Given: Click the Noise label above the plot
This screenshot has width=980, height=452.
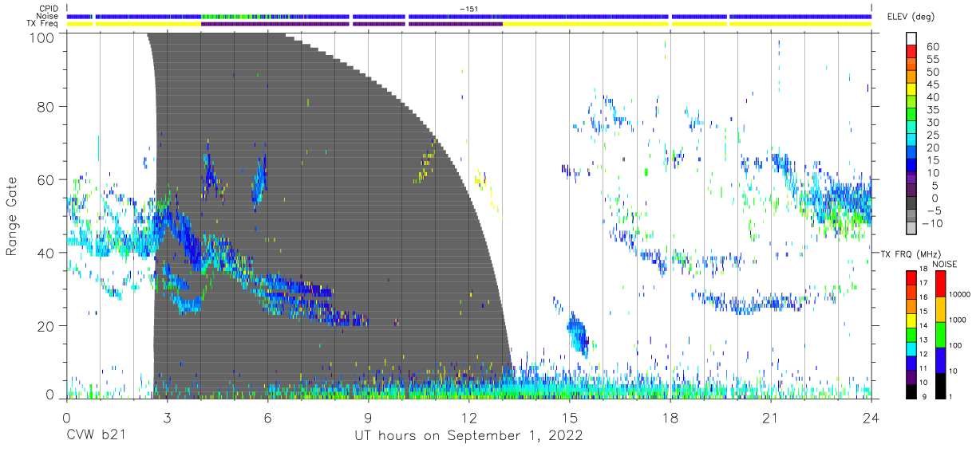Looking at the screenshot, I should [x=46, y=16].
